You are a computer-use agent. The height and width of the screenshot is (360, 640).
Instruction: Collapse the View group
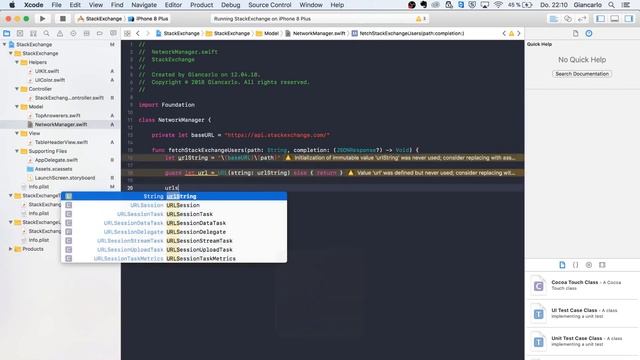(x=17, y=133)
